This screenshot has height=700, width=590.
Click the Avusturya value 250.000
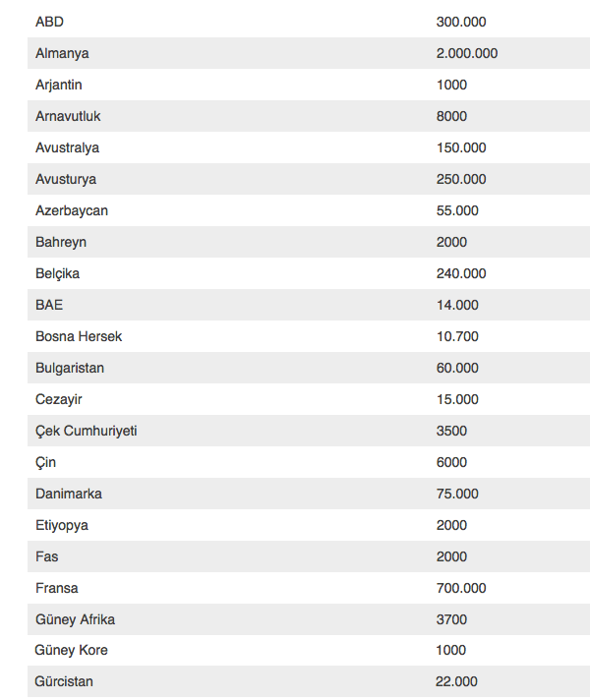(460, 179)
